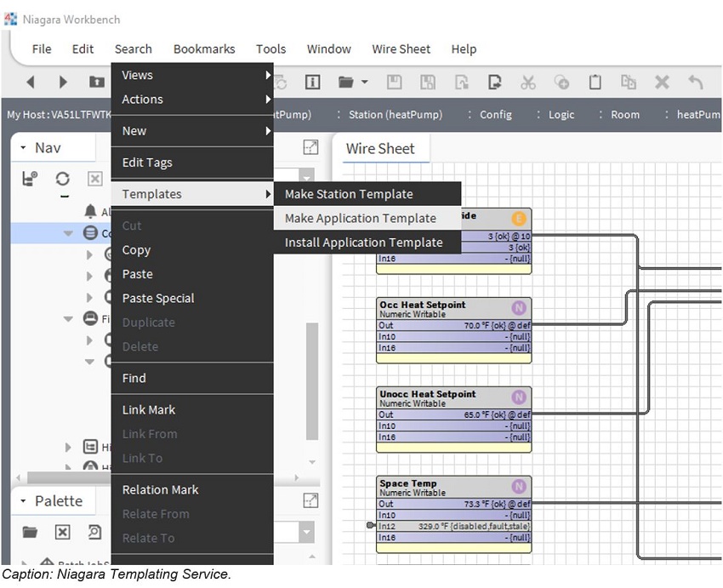Open the File menu

(x=42, y=49)
